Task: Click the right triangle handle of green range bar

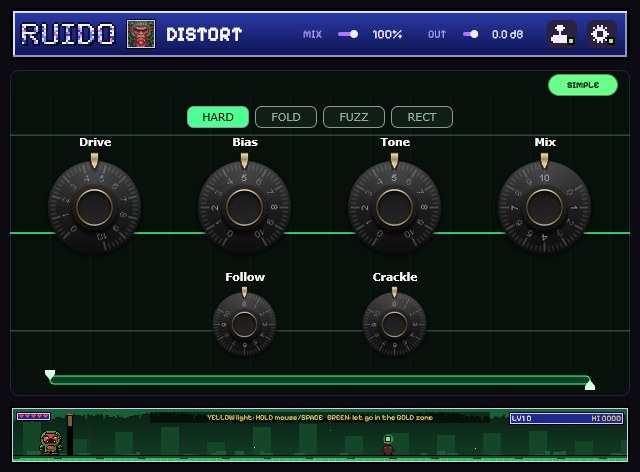Action: tap(590, 385)
